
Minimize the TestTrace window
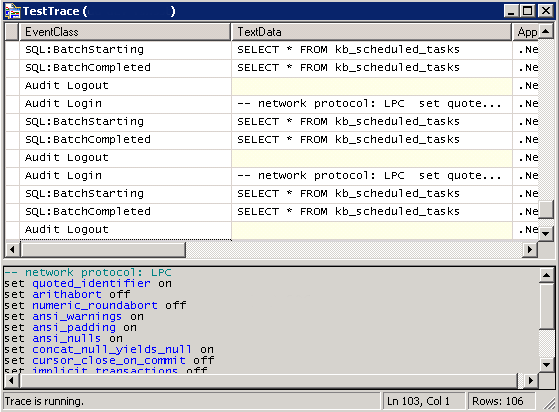pos(511,11)
